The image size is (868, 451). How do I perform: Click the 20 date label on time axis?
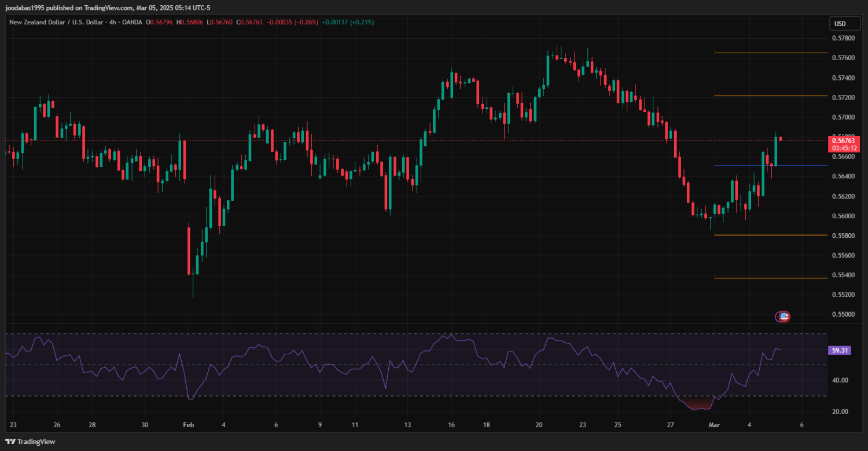coord(539,424)
